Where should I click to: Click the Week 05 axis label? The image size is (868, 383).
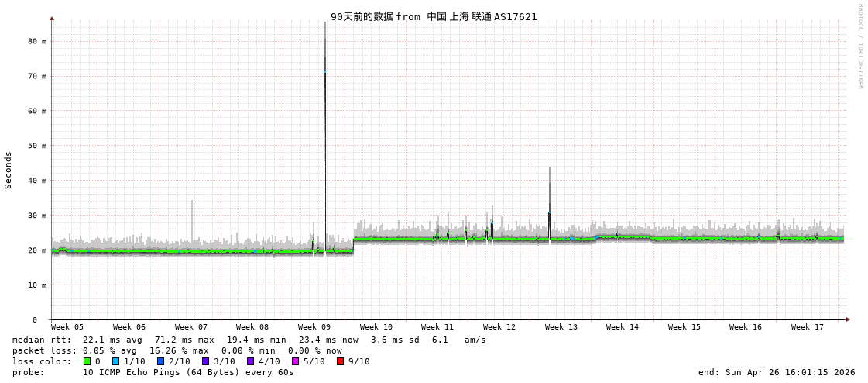pos(67,327)
